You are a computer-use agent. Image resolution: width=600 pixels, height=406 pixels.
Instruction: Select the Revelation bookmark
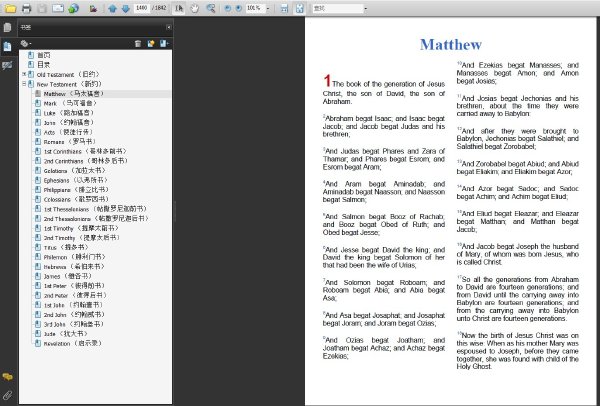(x=73, y=343)
